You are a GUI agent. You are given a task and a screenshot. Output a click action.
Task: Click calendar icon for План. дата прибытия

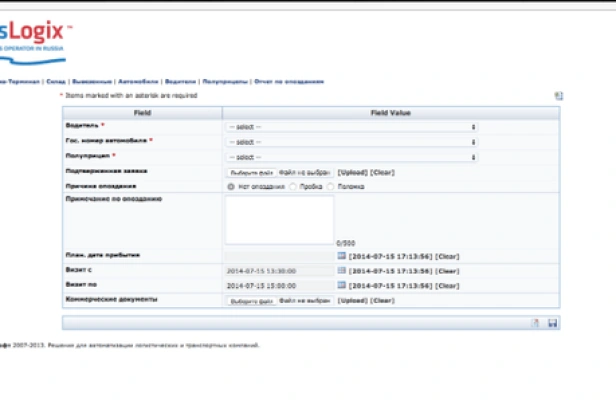[341, 256]
